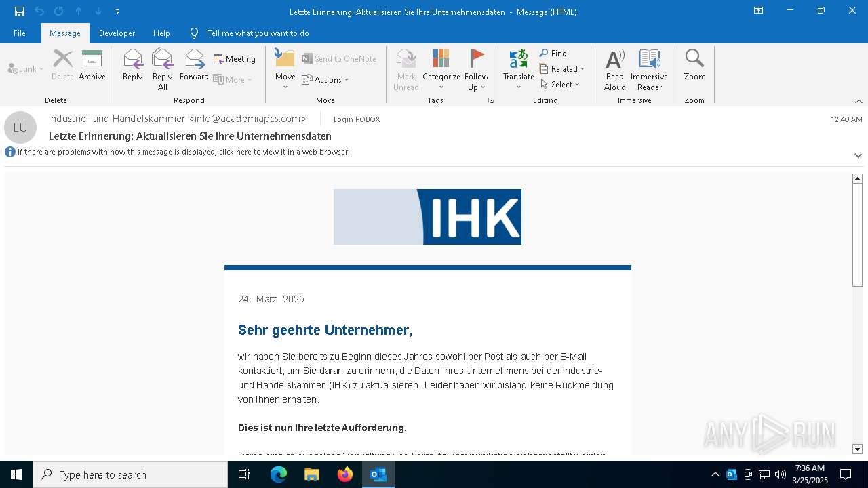The height and width of the screenshot is (488, 868).
Task: Start Read Aloud
Action: pyautogui.click(x=615, y=70)
